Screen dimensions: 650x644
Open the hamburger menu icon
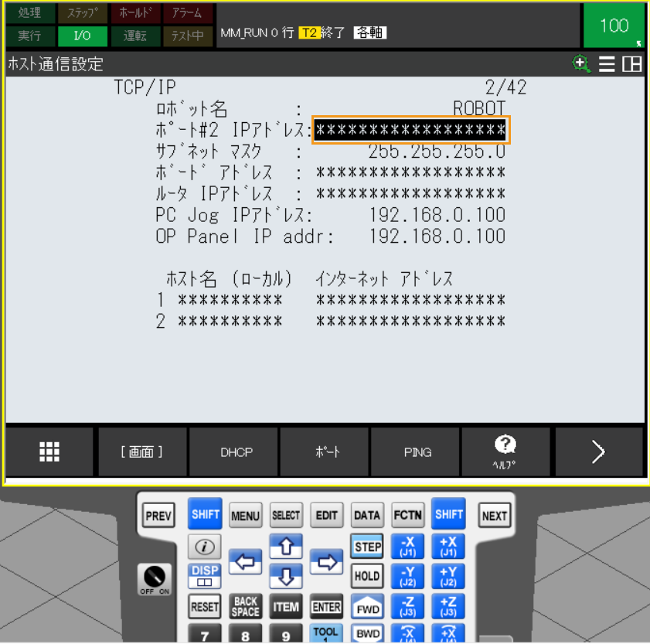click(x=607, y=64)
